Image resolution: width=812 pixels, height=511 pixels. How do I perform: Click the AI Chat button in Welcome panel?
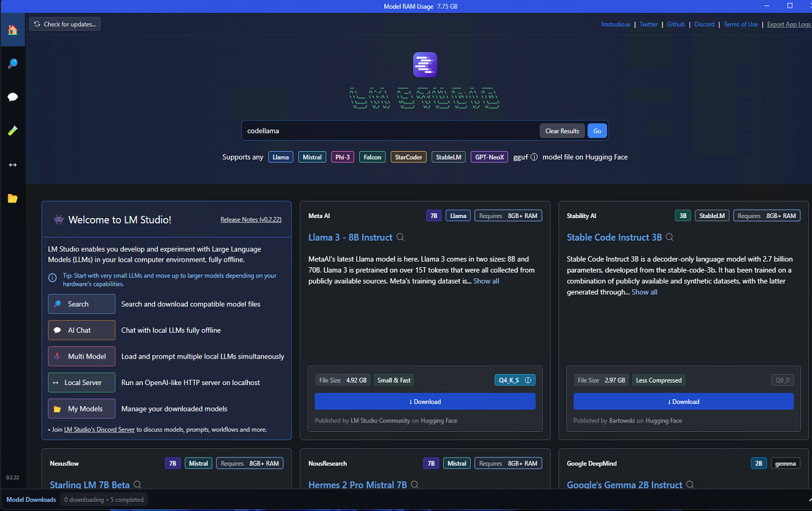(x=82, y=330)
